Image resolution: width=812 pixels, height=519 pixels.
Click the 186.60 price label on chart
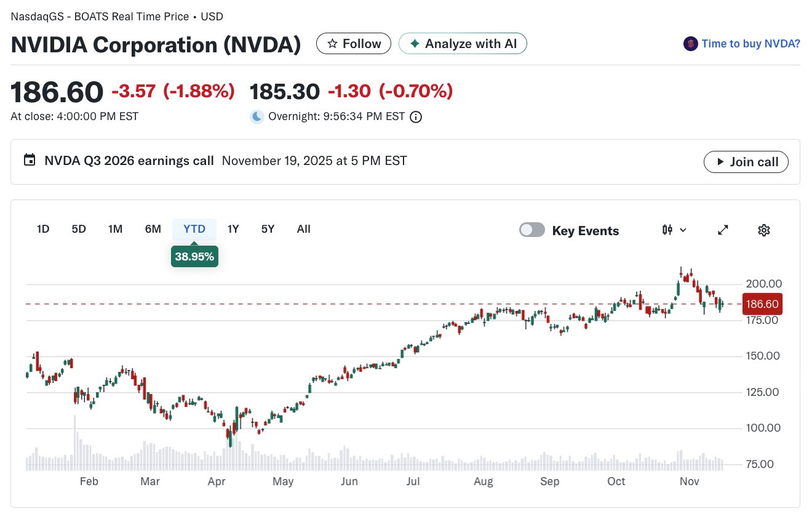762,304
